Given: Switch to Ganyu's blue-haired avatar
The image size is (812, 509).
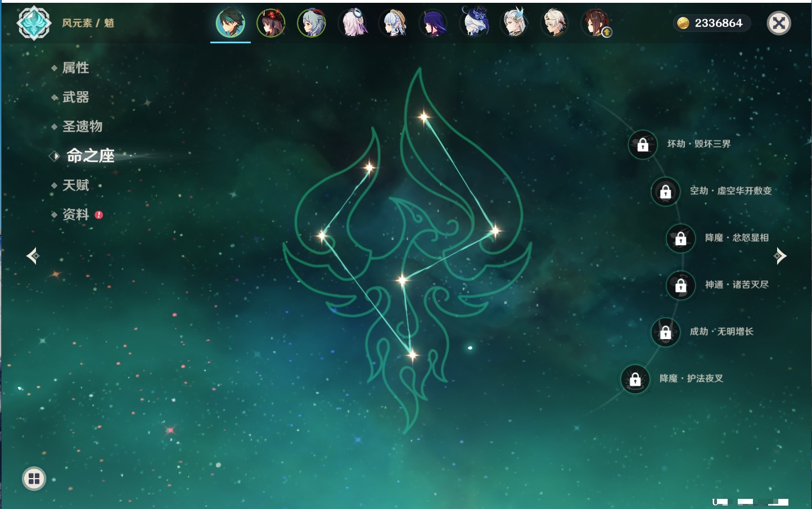Looking at the screenshot, I should (312, 23).
